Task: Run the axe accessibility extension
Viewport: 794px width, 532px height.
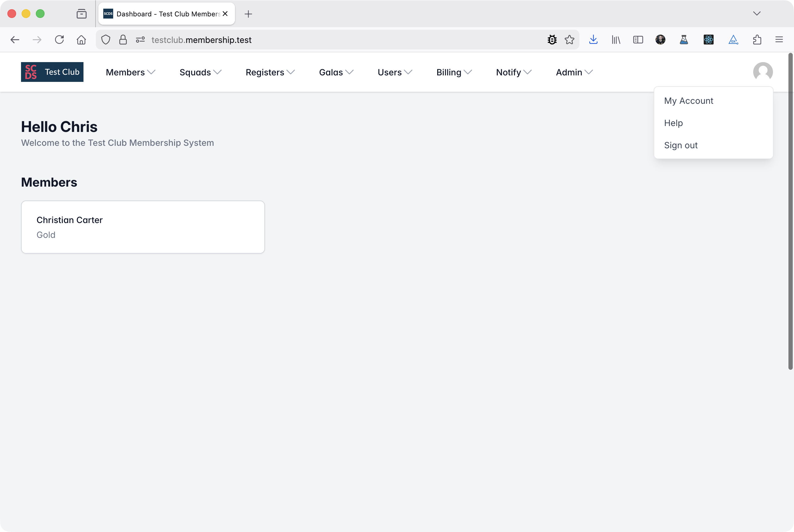Action: click(733, 40)
